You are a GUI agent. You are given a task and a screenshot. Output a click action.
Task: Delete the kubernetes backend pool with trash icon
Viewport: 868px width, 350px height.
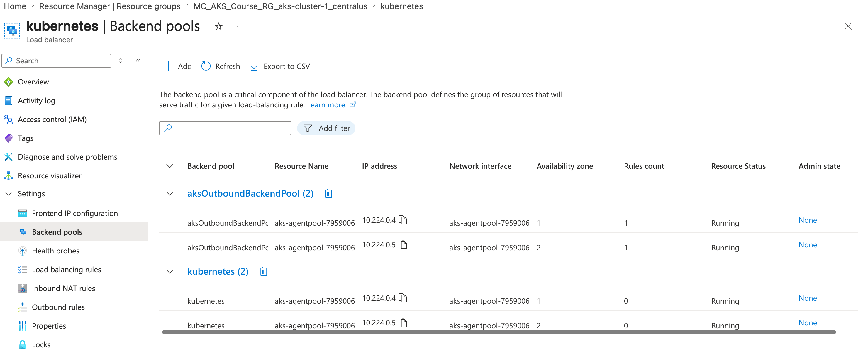click(x=264, y=271)
